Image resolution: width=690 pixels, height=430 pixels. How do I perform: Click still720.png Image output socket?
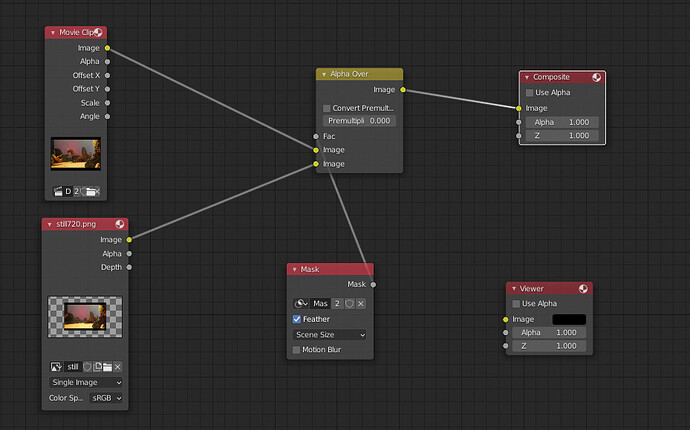click(129, 240)
